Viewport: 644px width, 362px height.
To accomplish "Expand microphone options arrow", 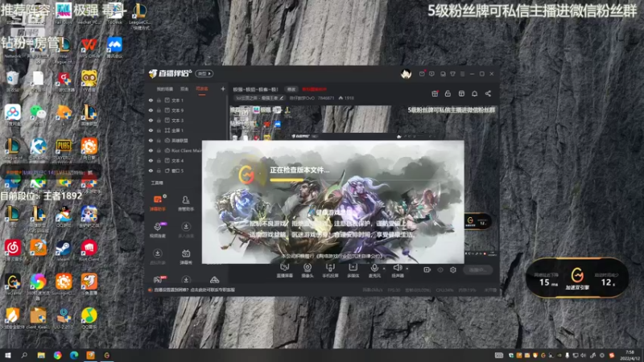I will point(384,269).
